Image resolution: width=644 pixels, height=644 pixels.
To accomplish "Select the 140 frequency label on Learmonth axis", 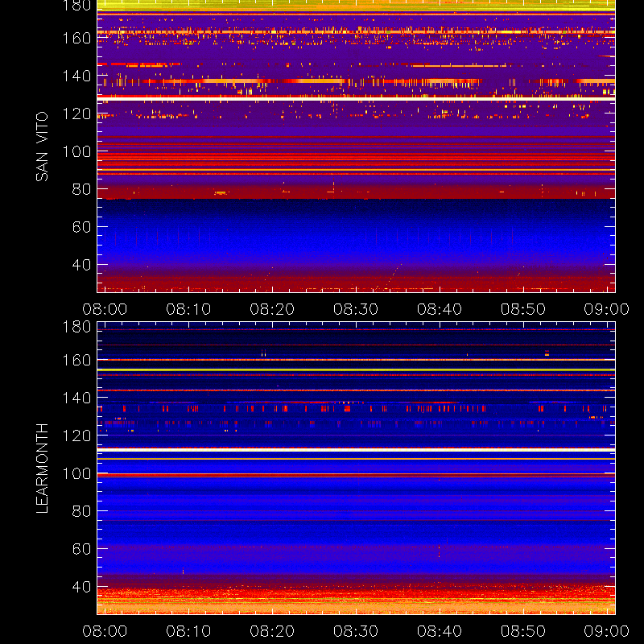I will [x=76, y=398].
